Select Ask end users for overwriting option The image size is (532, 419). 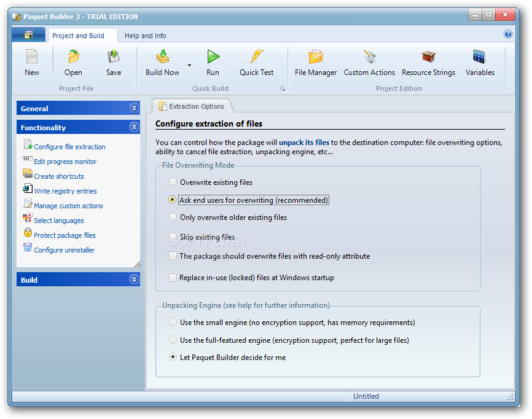173,200
